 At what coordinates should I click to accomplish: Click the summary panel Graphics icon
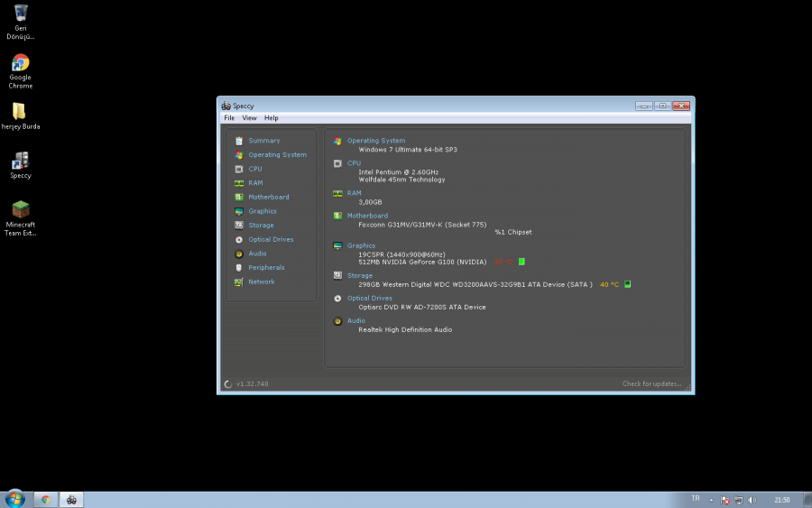tap(337, 246)
